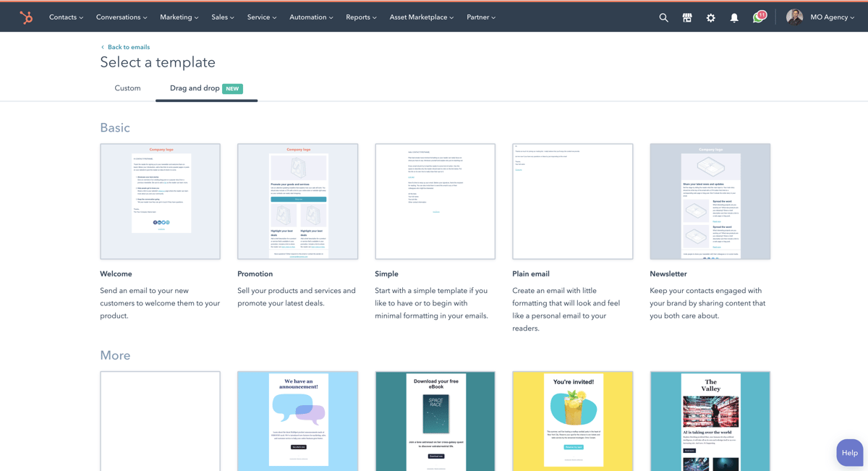Click the Simple template title

coord(386,274)
